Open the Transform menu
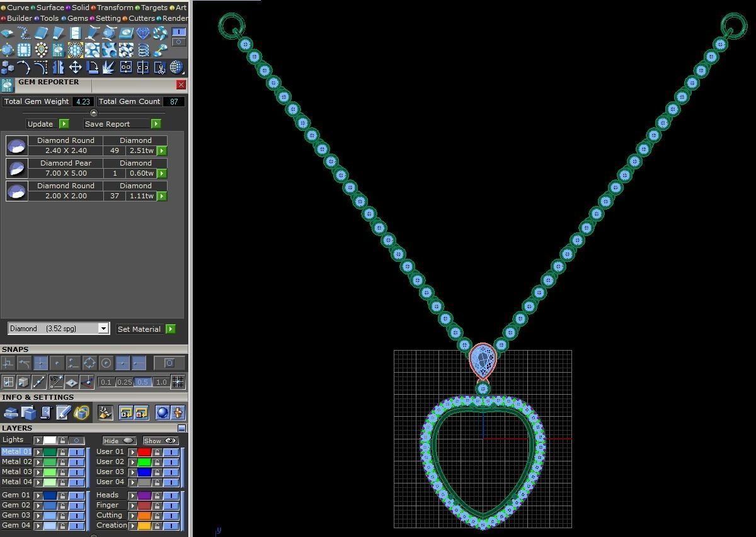This screenshot has height=537, width=756. (x=112, y=8)
